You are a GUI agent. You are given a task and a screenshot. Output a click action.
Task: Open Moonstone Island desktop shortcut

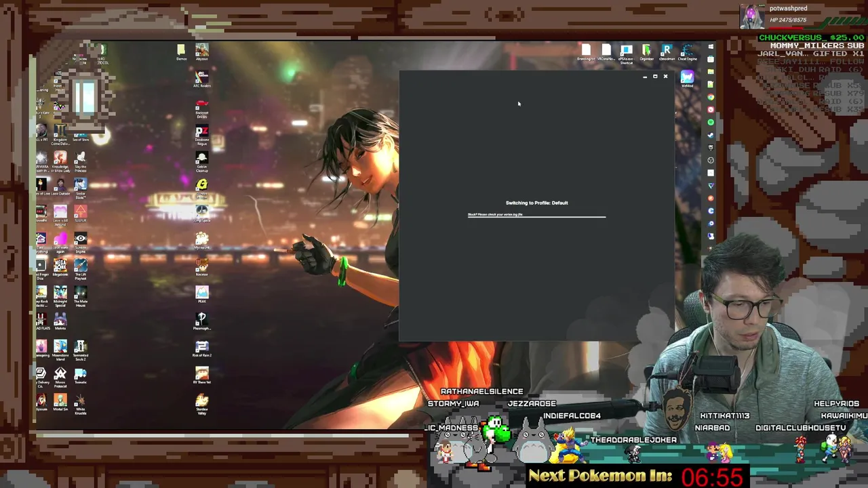60,350
